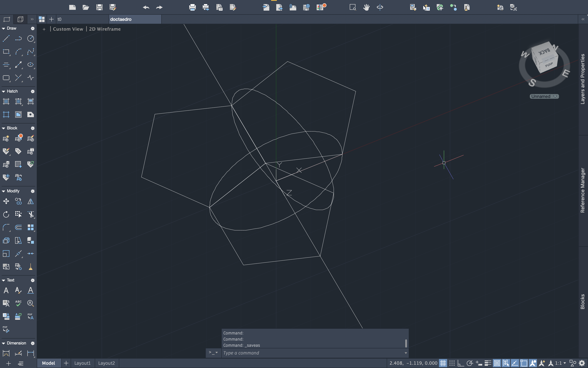Select the Array modify tool
This screenshot has width=588, height=368.
click(31, 227)
